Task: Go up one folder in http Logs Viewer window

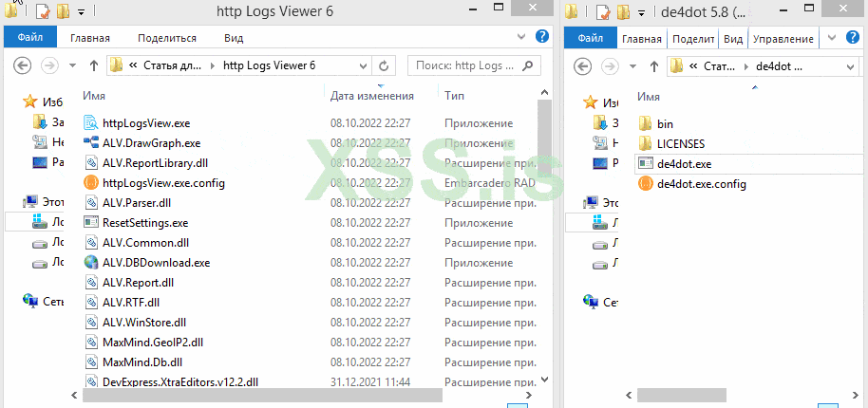Action: pyautogui.click(x=94, y=65)
